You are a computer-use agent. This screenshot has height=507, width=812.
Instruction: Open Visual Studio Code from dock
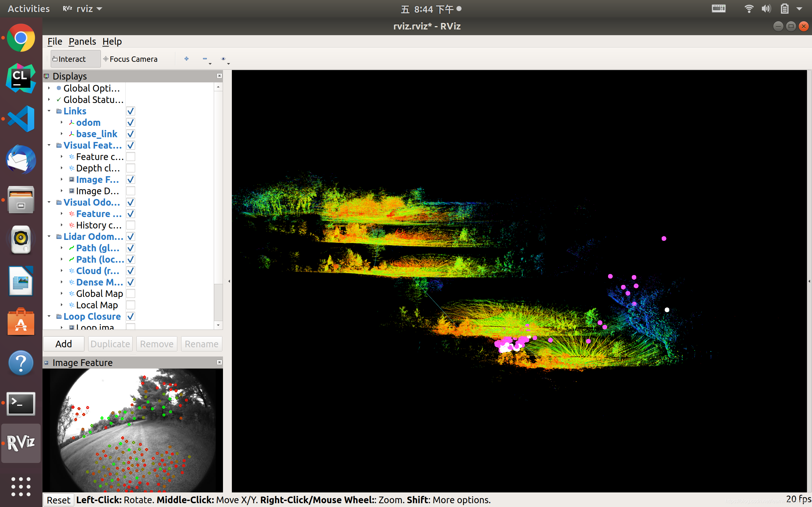coord(21,119)
